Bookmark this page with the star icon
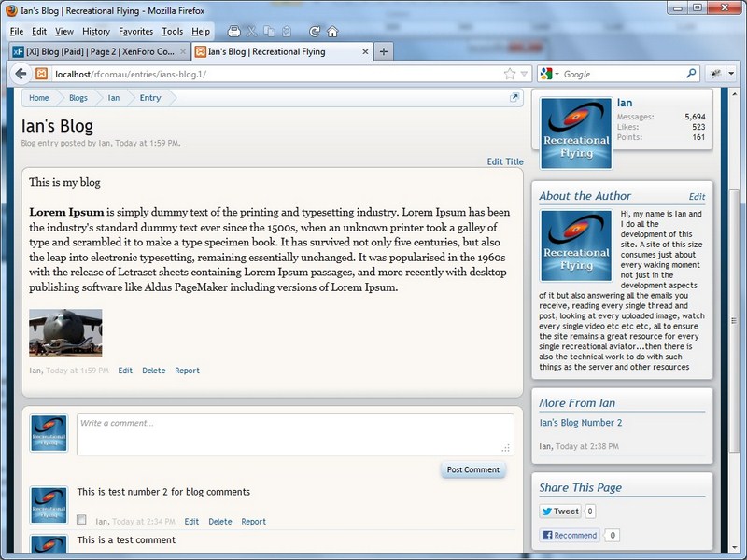 coord(510,74)
